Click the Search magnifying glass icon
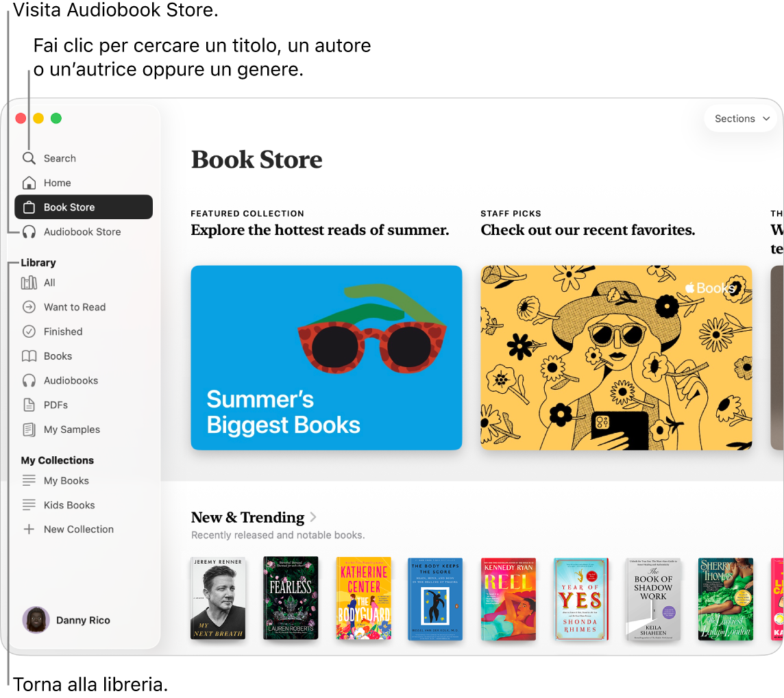784x698 pixels. (29, 158)
